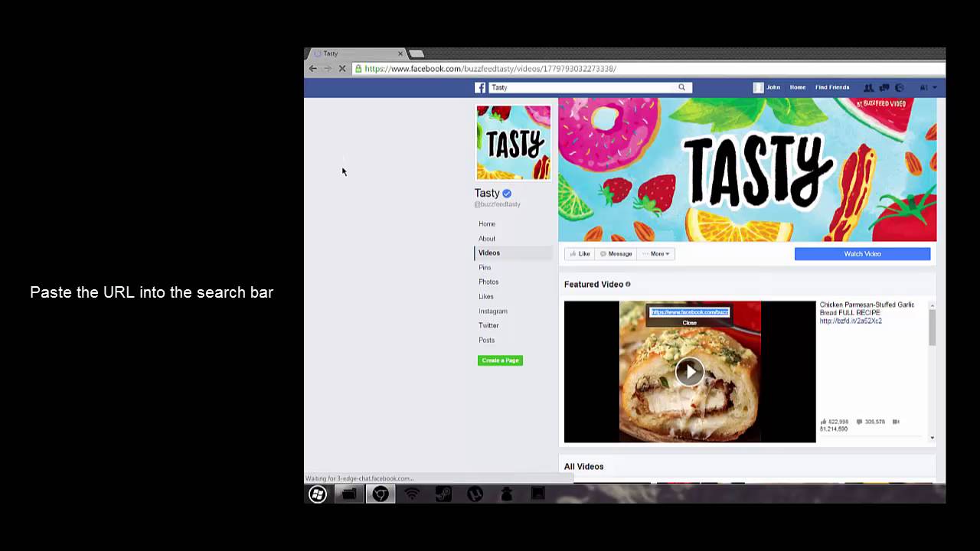Open Photos in the page sidebar
Viewport: 980px width, 551px height.
[x=488, y=282]
